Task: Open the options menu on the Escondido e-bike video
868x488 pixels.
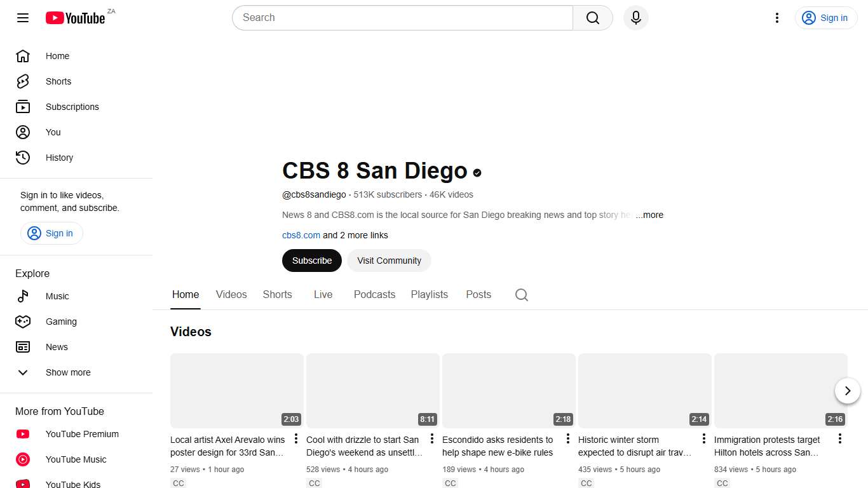Action: (x=567, y=438)
